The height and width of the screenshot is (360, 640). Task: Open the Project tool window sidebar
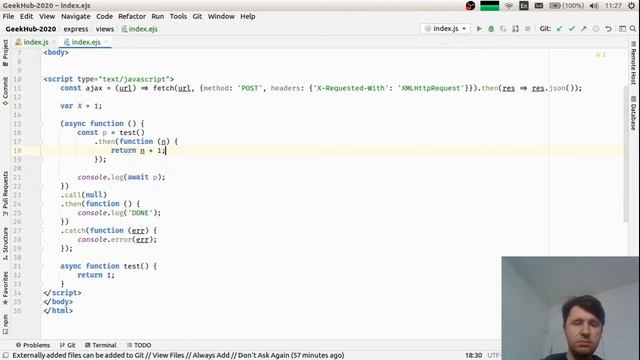coord(5,53)
